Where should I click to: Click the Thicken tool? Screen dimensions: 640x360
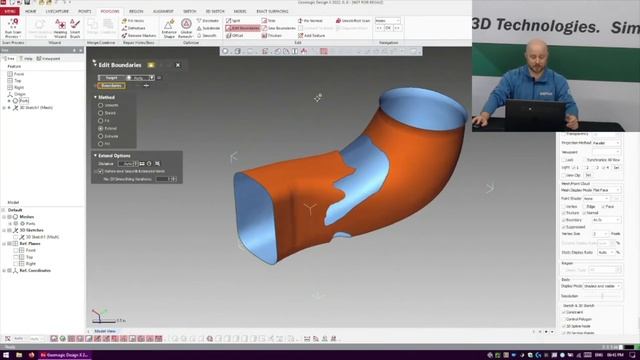pyautogui.click(x=272, y=36)
